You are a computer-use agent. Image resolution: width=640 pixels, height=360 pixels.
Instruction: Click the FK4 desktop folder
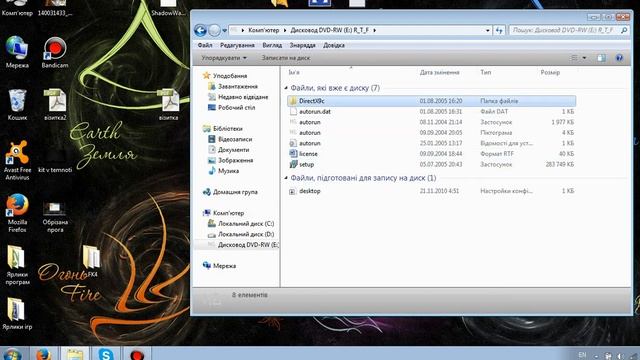(92, 261)
